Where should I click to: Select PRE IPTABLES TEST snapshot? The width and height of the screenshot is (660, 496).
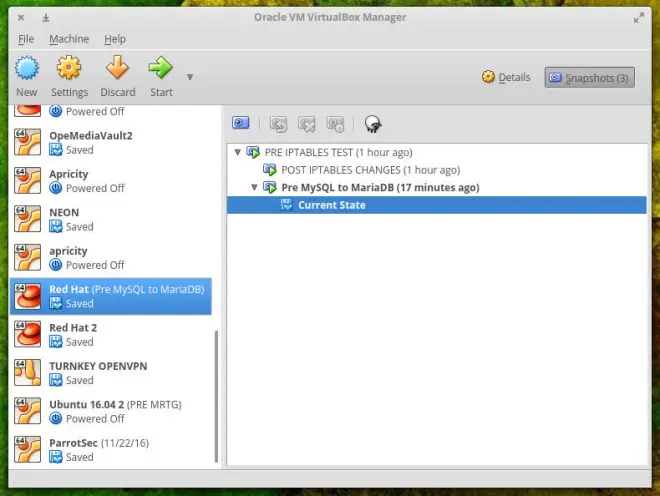pos(338,152)
